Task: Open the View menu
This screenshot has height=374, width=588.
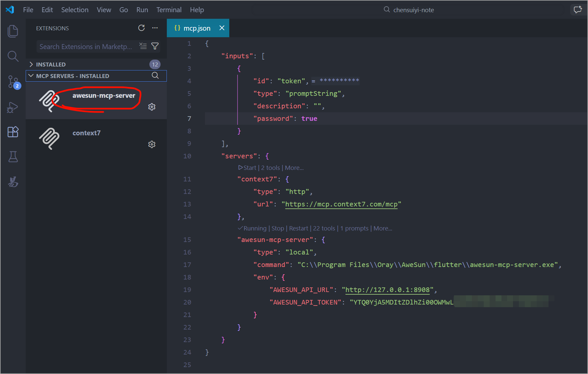Action: point(104,10)
